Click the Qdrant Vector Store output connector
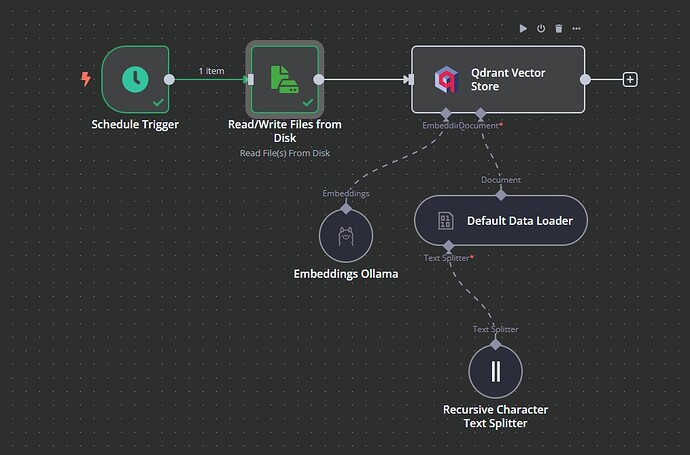Viewport: 690px width, 455px height. tap(585, 80)
